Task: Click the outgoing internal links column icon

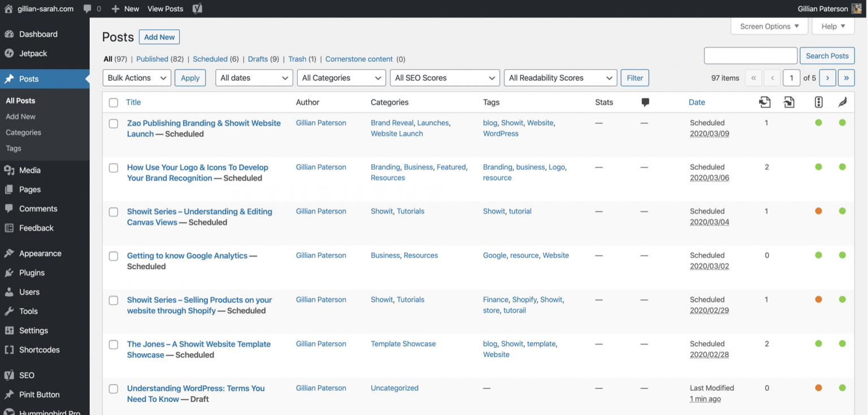Action: tap(789, 103)
